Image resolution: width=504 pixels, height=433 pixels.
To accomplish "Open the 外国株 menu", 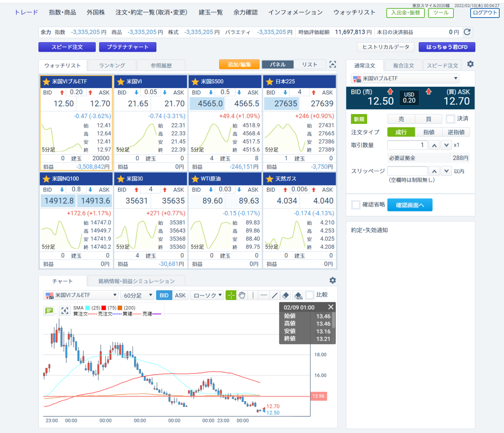I will [x=96, y=12].
